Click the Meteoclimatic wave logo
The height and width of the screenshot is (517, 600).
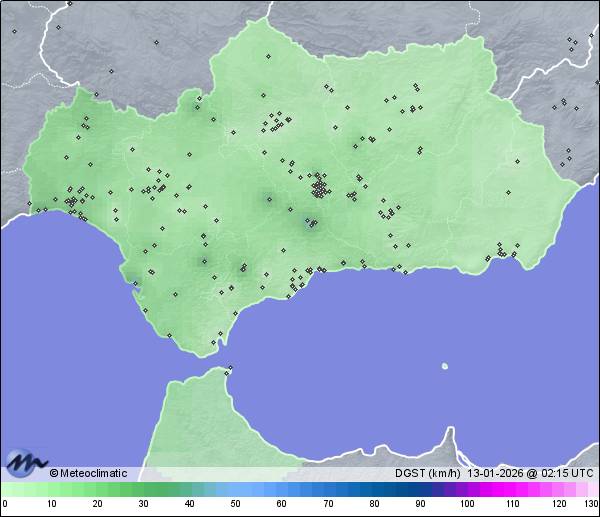coord(25,462)
